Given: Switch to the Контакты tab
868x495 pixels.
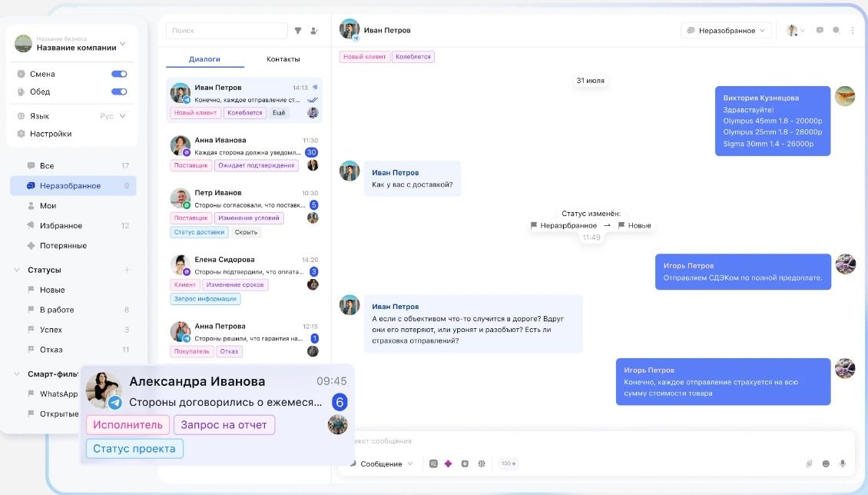Looking at the screenshot, I should [x=283, y=58].
